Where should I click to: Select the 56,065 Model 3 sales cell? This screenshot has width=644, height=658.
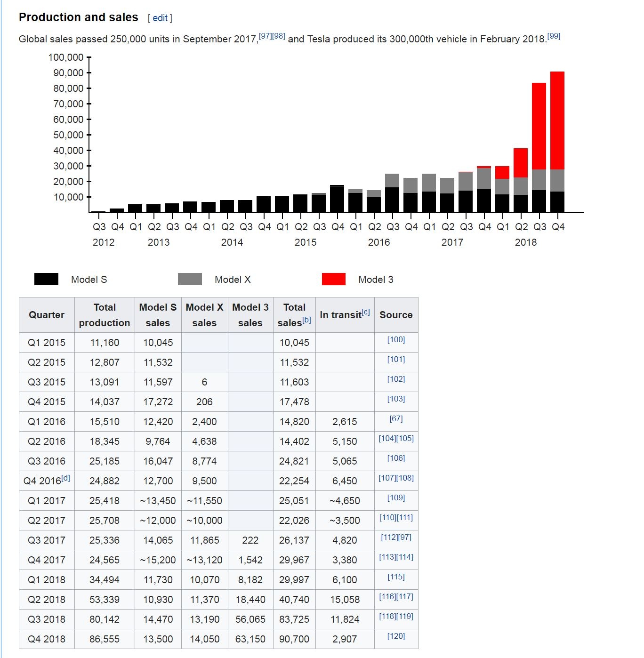[250, 619]
